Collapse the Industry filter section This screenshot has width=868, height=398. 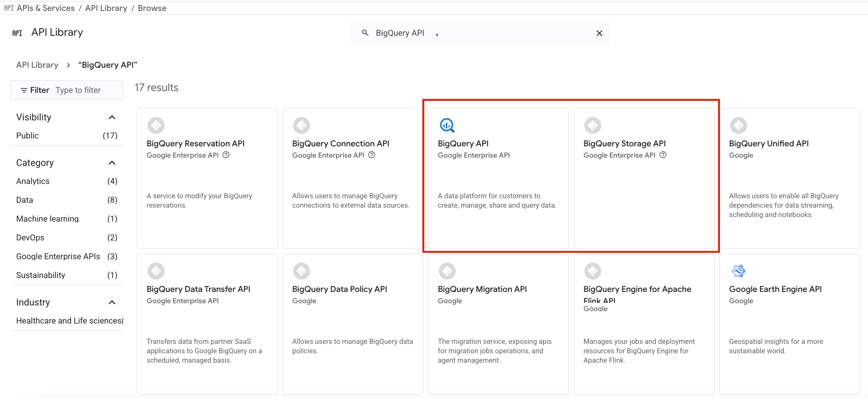pos(112,302)
